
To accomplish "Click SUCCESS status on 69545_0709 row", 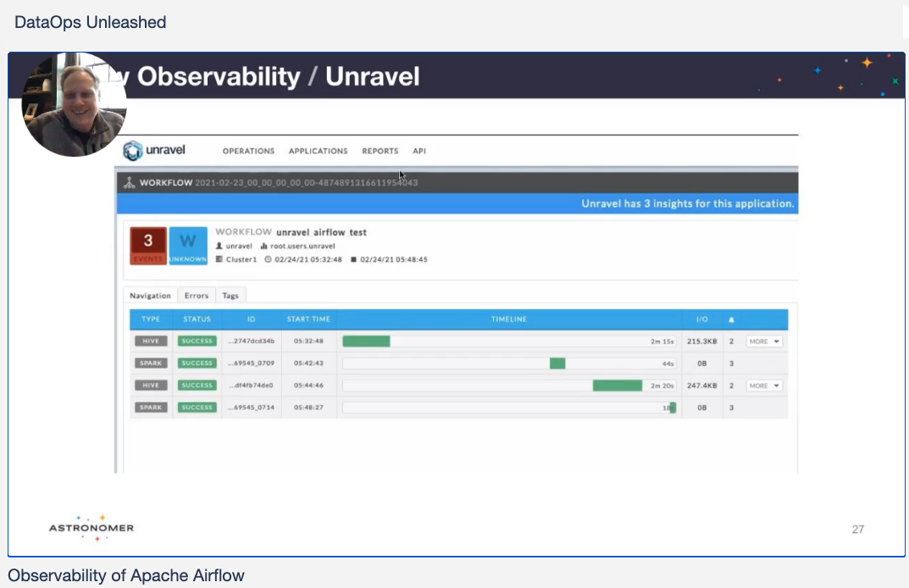I will pos(197,363).
